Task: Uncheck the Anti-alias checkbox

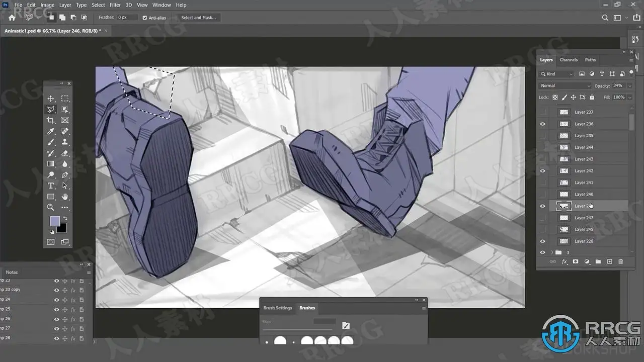Action: [x=145, y=18]
